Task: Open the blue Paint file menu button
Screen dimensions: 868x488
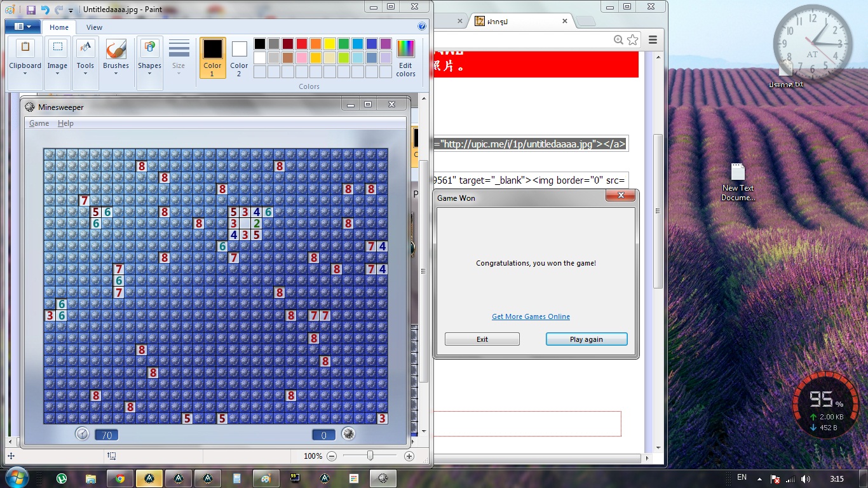Action: coord(23,27)
